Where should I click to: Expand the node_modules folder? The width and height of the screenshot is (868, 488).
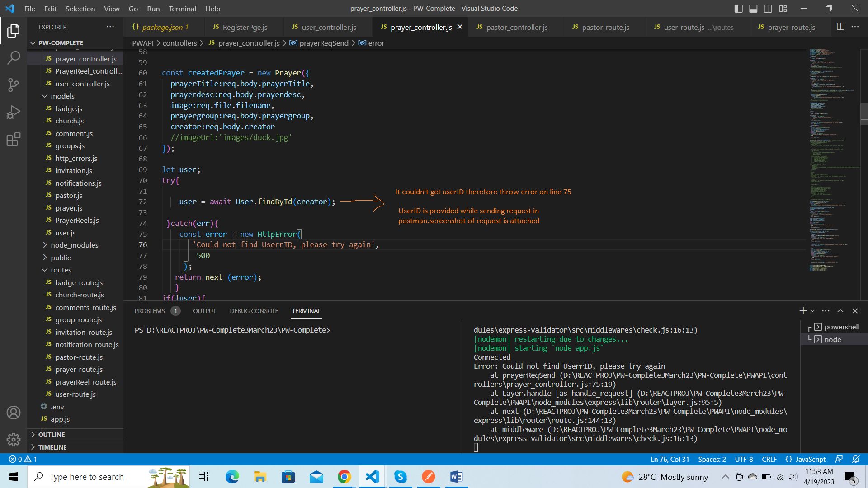click(x=74, y=245)
